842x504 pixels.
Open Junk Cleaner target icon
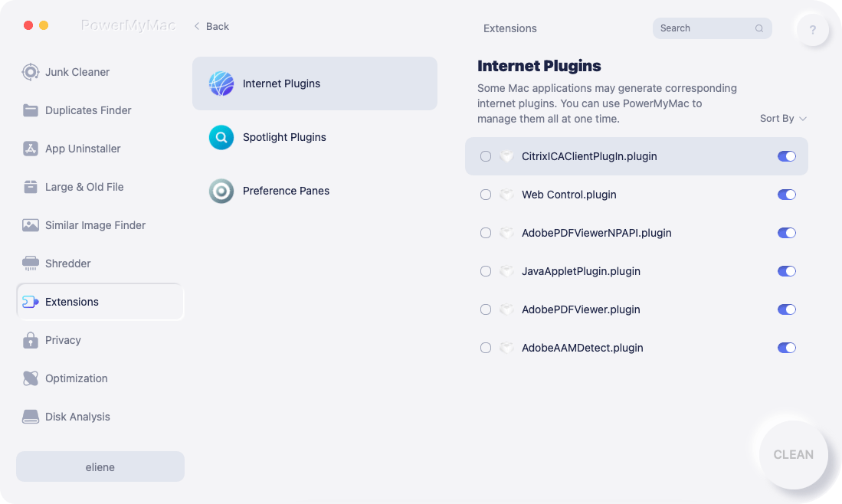tap(31, 72)
